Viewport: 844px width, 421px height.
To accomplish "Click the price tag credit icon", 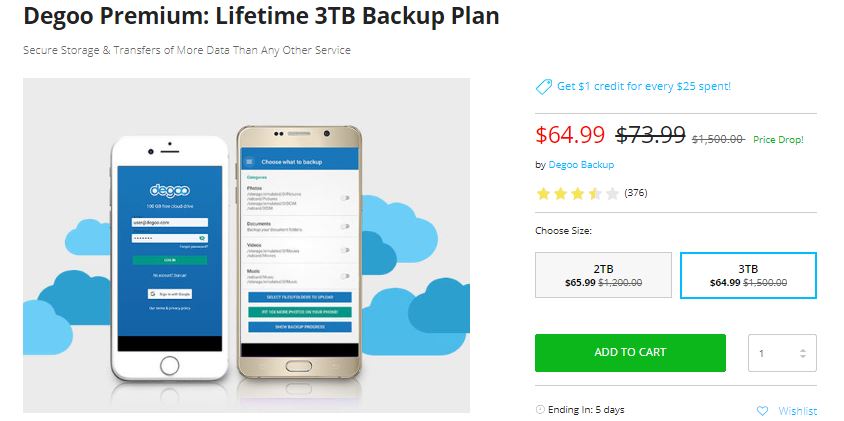I will [544, 87].
